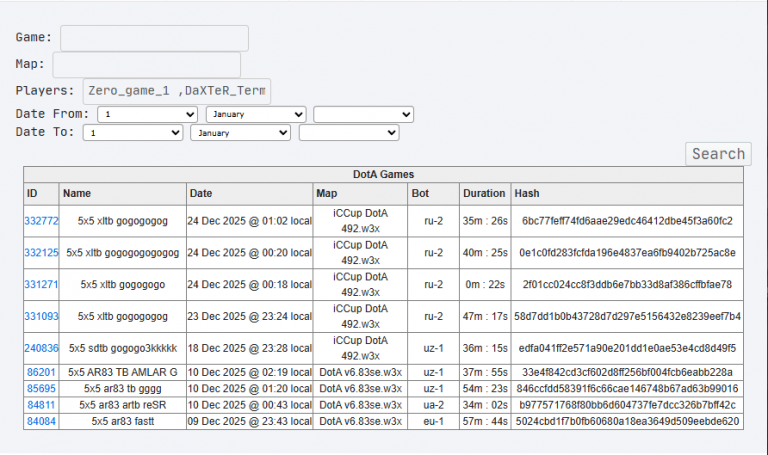
Task: Click date '24 Dec 2025 @ 00:20 local'
Action: (249, 253)
